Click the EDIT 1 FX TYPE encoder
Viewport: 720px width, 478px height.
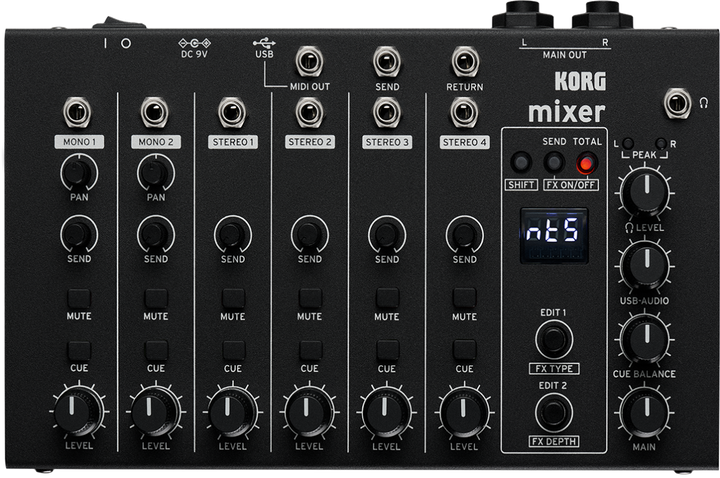[x=554, y=339]
